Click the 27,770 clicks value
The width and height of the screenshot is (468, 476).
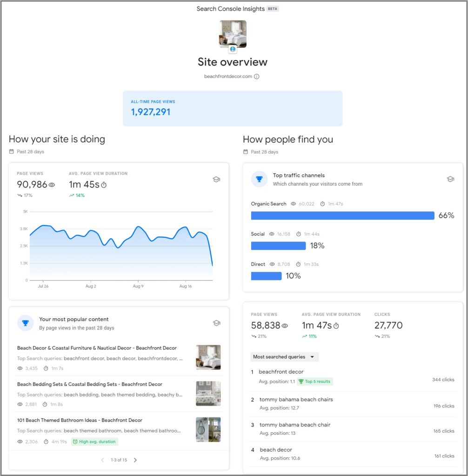tap(388, 325)
